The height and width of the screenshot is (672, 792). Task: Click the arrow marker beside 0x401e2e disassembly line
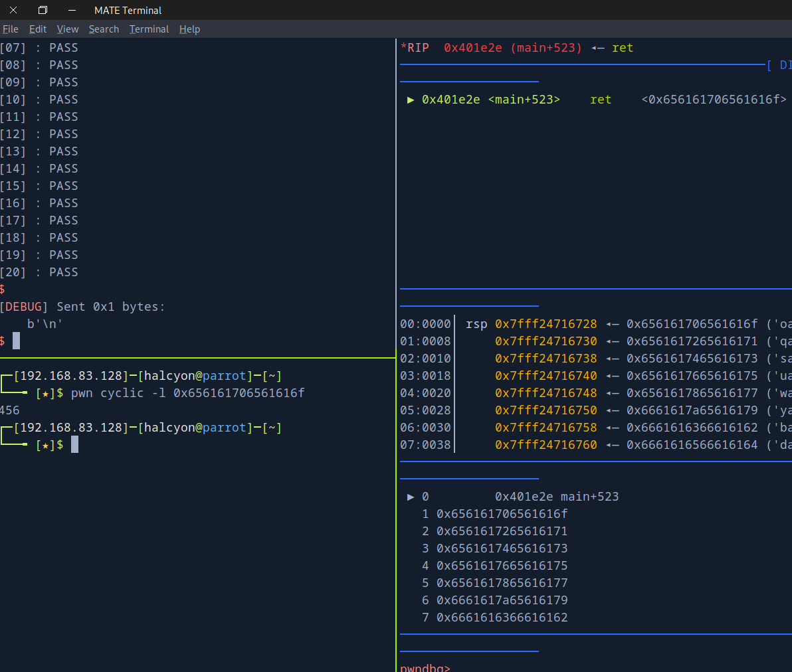point(411,100)
